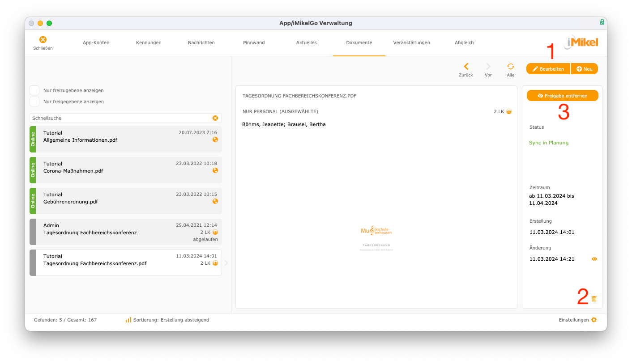Enable Nur freigegebene anzeigen checkbox
Viewport: 632px width, 364px height.
pyautogui.click(x=34, y=102)
